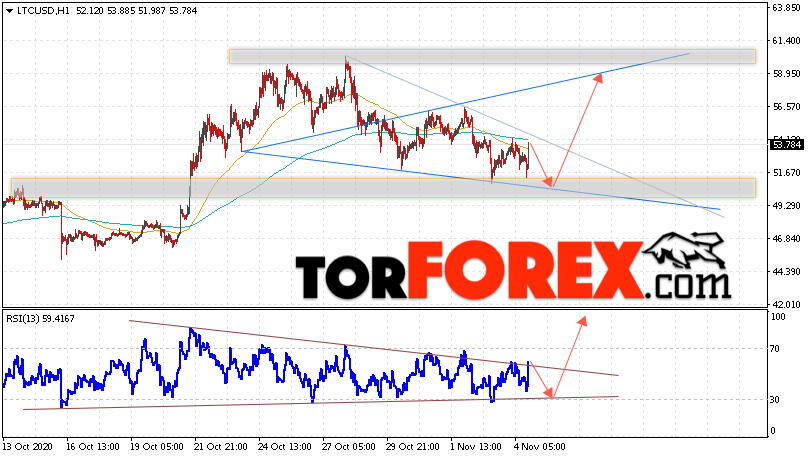Click the 51.670 price axis label
This screenshot has height=458, width=808.
(x=787, y=173)
